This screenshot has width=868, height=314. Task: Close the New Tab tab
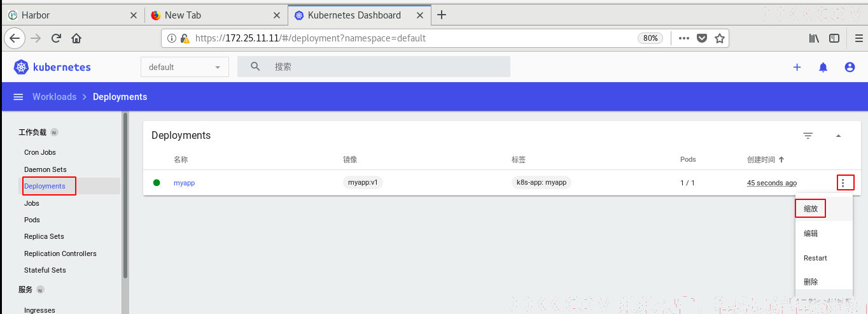pyautogui.click(x=276, y=15)
